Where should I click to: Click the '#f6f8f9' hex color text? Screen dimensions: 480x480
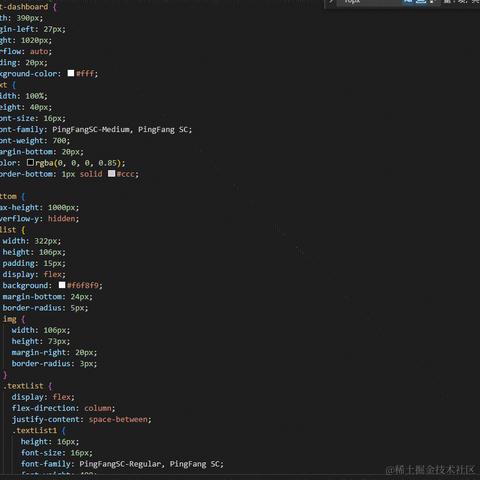pyautogui.click(x=83, y=286)
